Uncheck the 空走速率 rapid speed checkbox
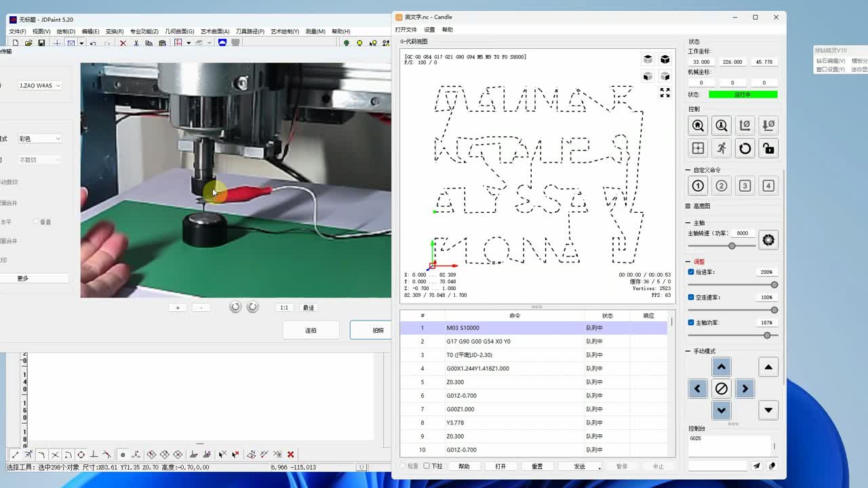The image size is (868, 488). pos(691,298)
